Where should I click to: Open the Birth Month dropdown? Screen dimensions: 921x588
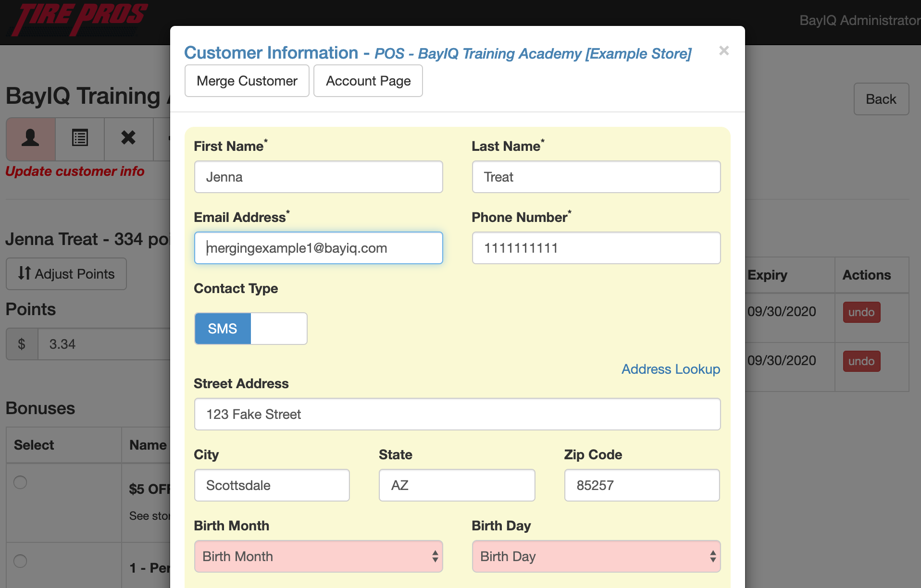click(318, 556)
